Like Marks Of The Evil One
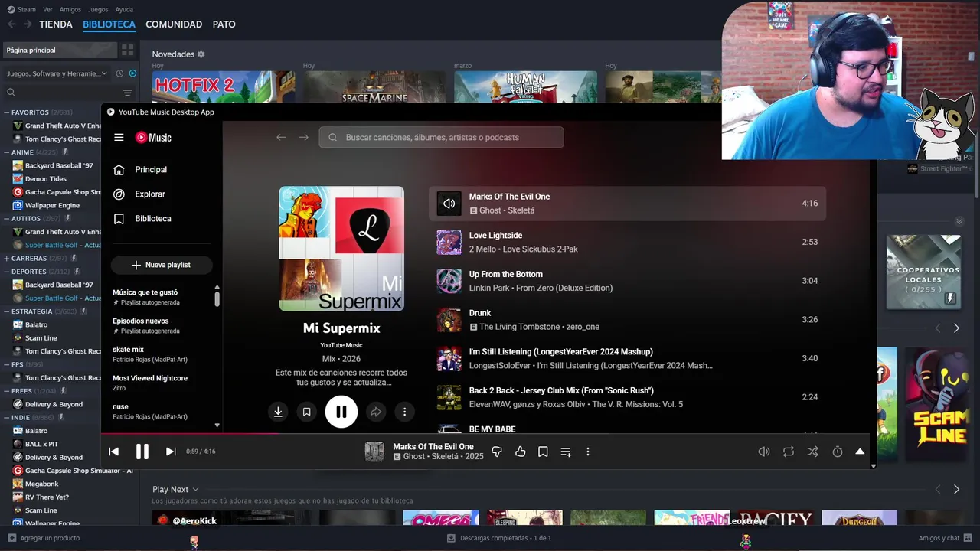 point(521,452)
